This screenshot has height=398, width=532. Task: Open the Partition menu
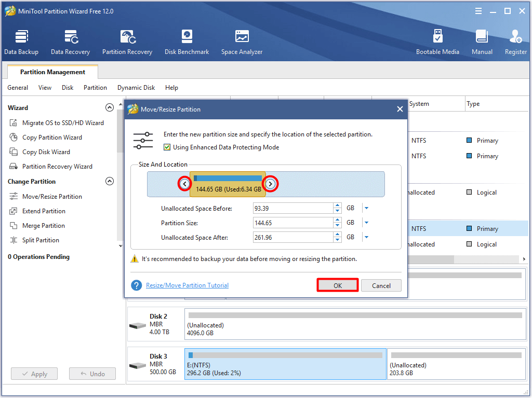[96, 88]
